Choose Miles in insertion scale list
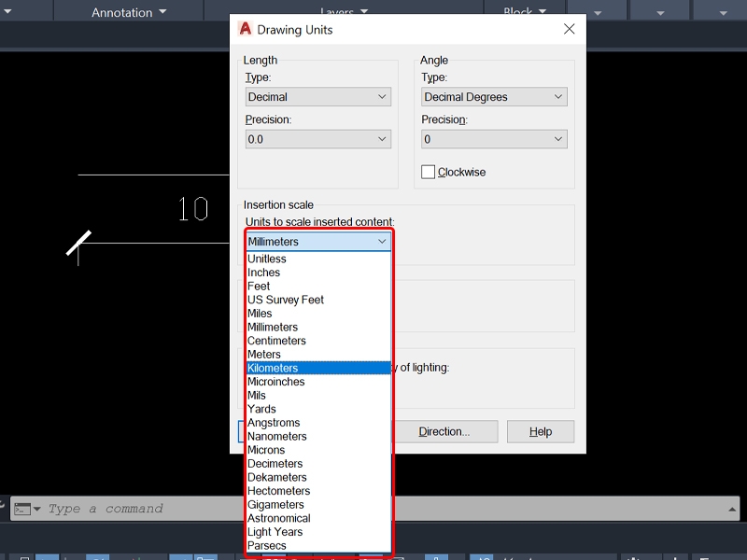 [x=318, y=314]
